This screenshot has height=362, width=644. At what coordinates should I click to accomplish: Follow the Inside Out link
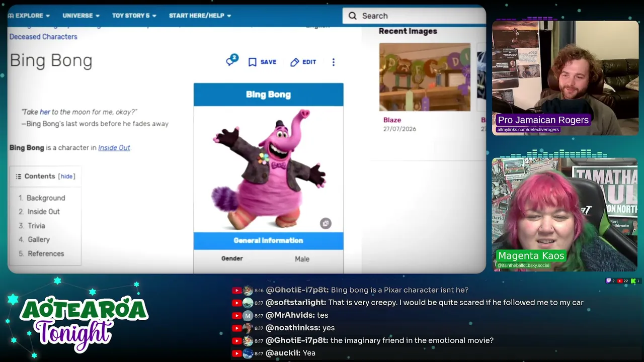point(114,148)
